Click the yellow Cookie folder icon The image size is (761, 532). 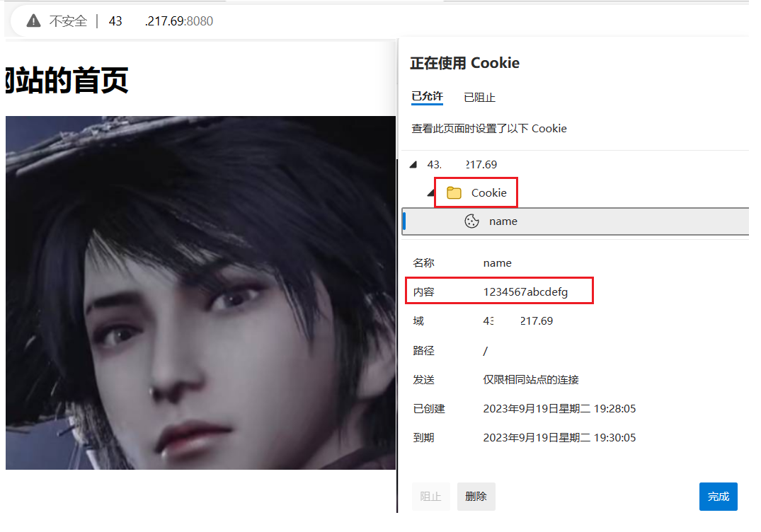[x=454, y=193]
